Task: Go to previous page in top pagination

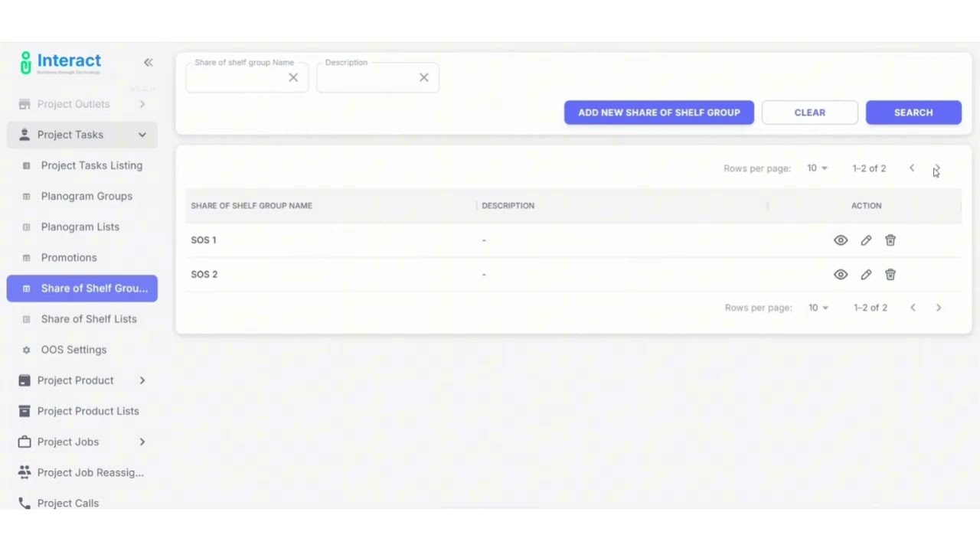Action: 912,168
